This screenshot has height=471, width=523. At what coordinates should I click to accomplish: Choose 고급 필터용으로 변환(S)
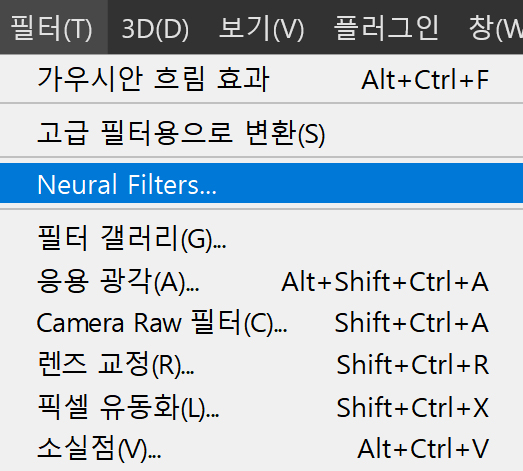[262, 133]
